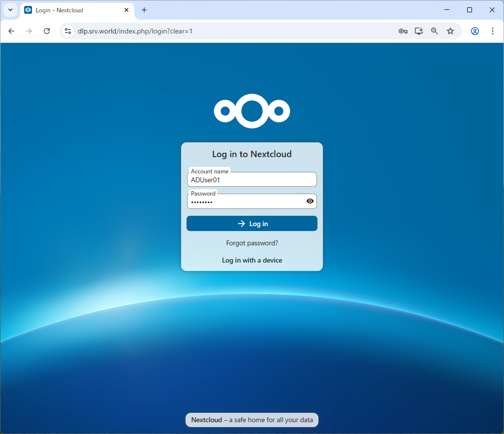
Task: Open a new tab with plus button
Action: pos(144,10)
